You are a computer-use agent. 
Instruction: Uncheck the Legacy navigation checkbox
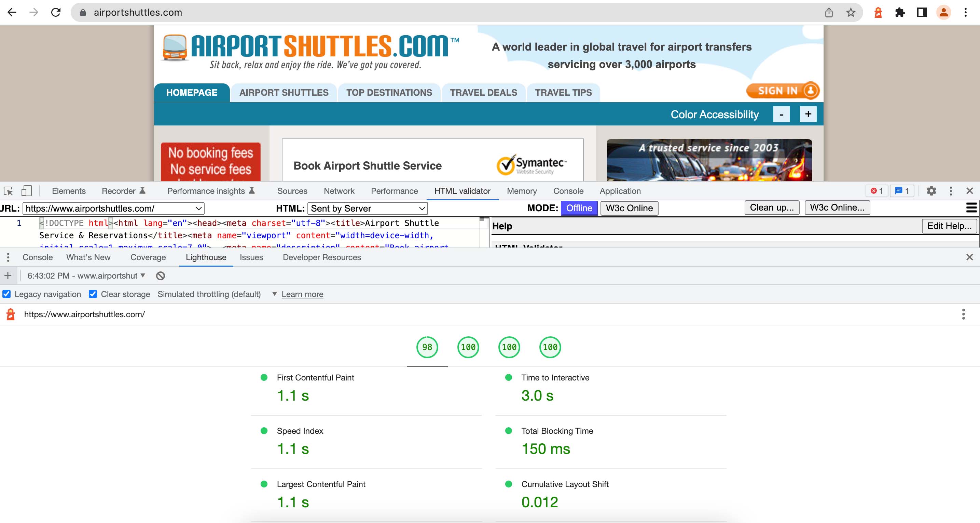(x=6, y=294)
